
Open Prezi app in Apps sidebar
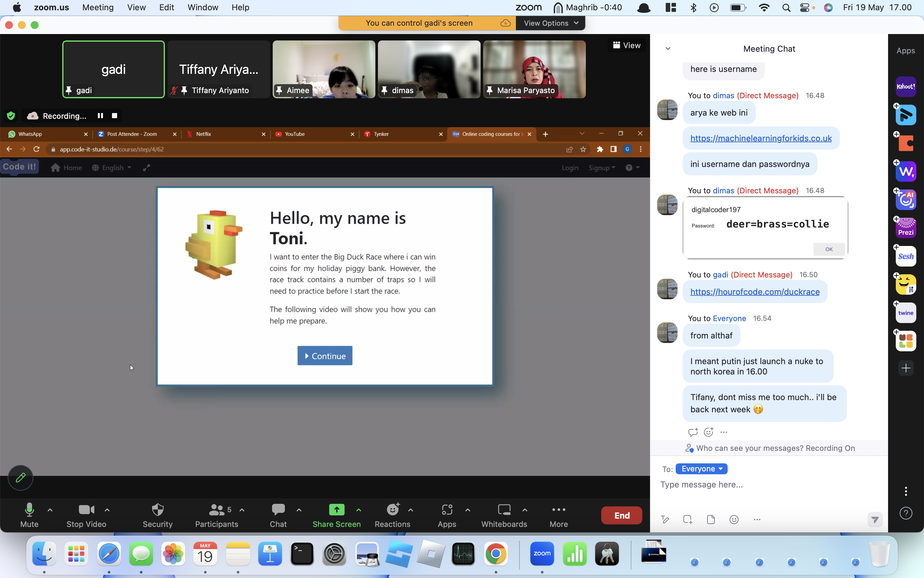906,228
